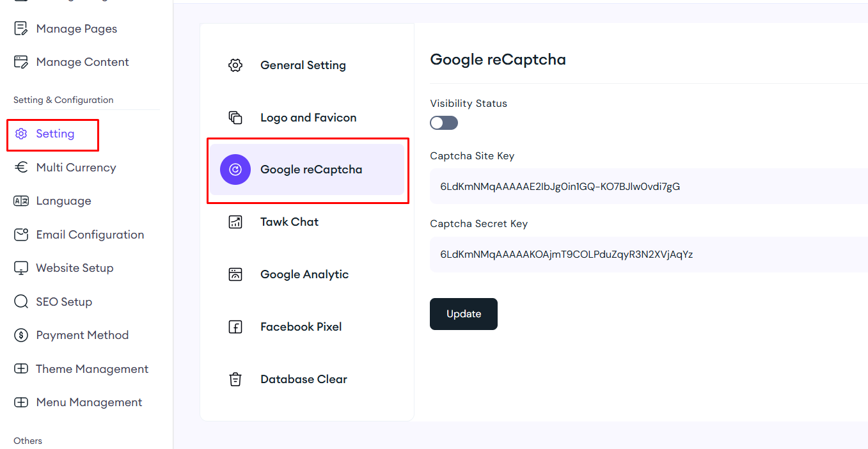This screenshot has height=449, width=868.
Task: Click the Logo and Favicon copy icon
Action: coord(235,118)
